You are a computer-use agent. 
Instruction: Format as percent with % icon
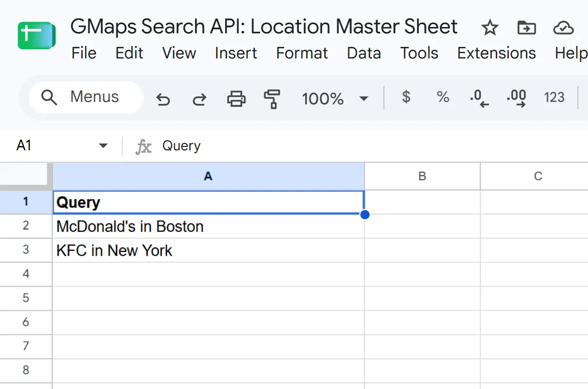point(443,97)
